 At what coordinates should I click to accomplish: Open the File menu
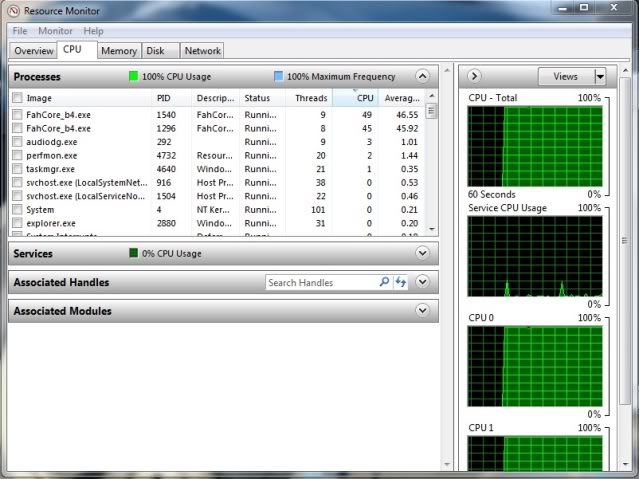[x=20, y=31]
